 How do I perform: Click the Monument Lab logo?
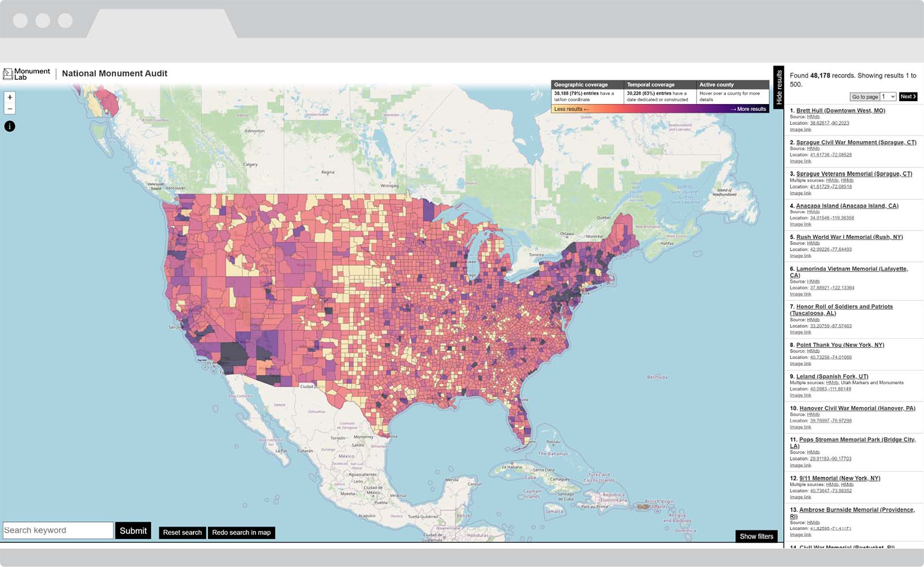[x=27, y=74]
